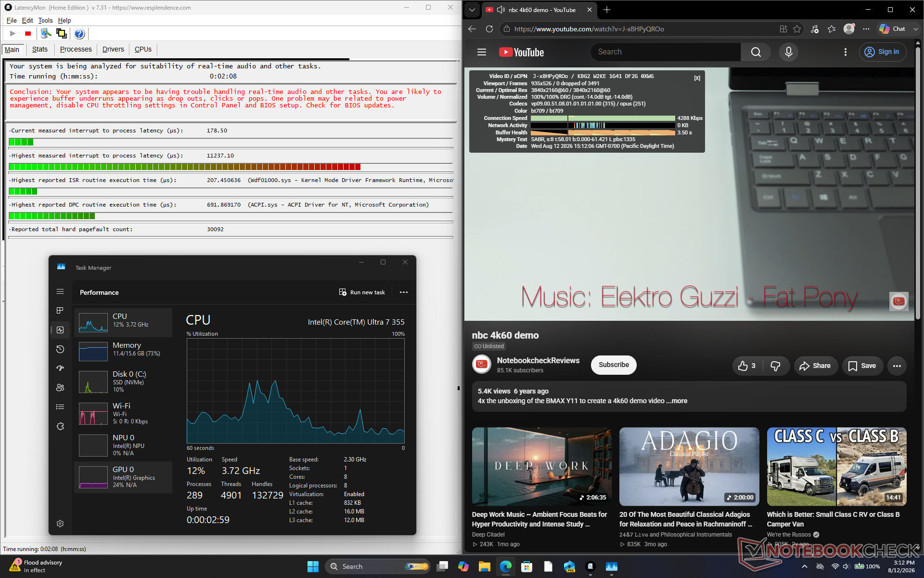Screen dimensions: 924x578
Task: Save the video to a playlist
Action: pyautogui.click(x=862, y=366)
